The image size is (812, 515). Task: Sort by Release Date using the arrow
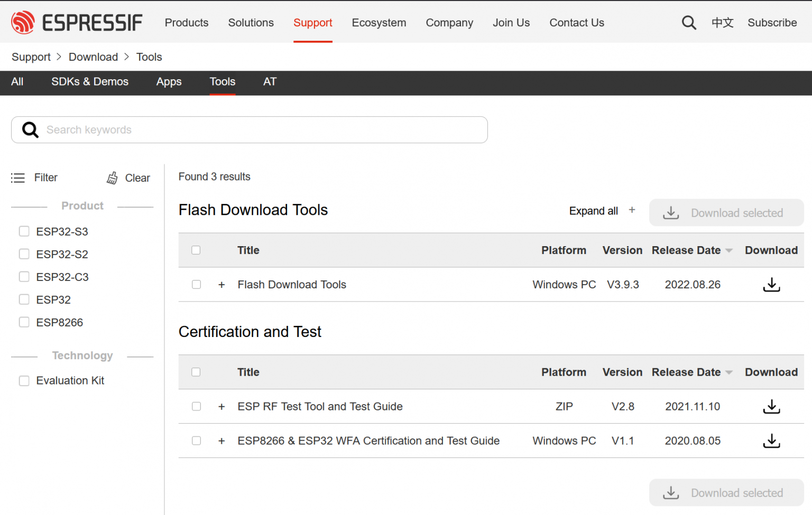[x=729, y=250]
